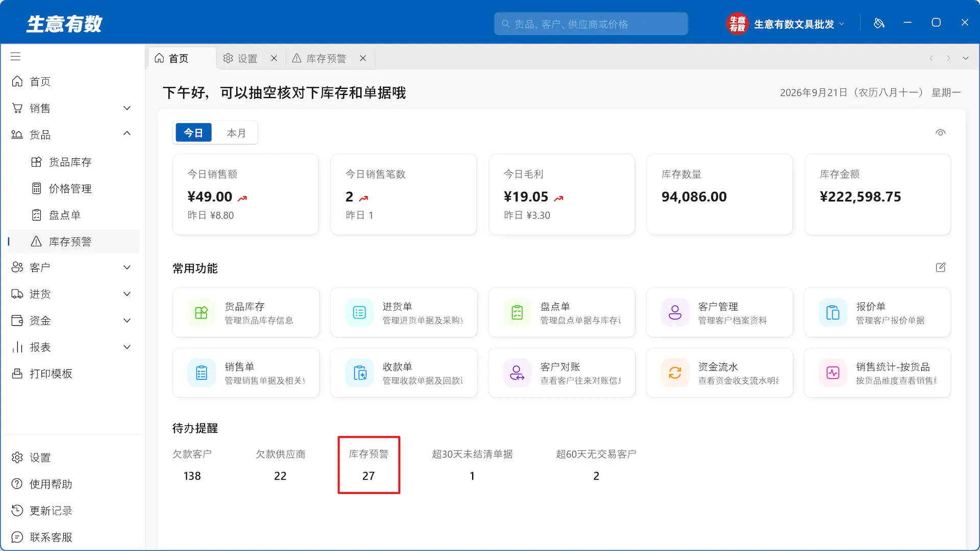Open the 生意有数文具批发 account dropdown
This screenshot has width=980, height=551.
tap(786, 24)
